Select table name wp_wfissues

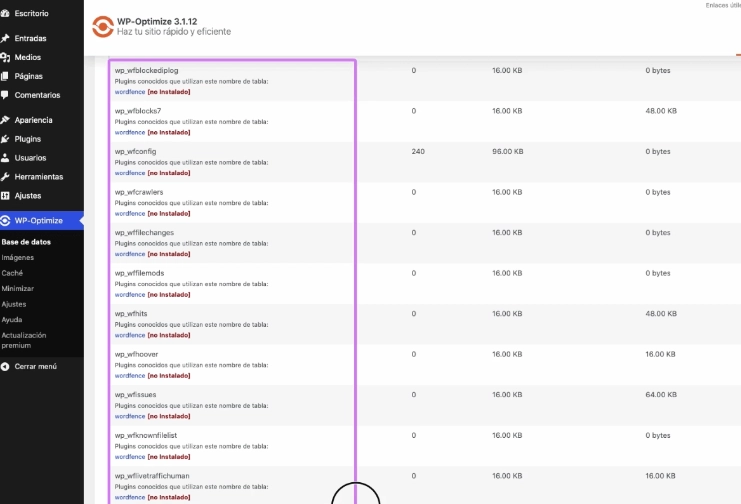point(135,395)
